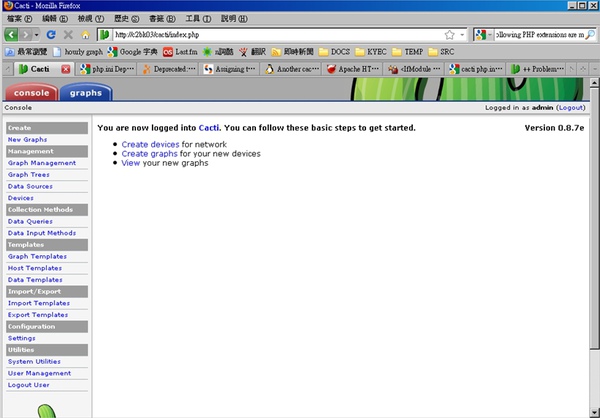The width and height of the screenshot is (600, 418).
Task: Open the n詞酷 bookmark
Action: click(218, 52)
